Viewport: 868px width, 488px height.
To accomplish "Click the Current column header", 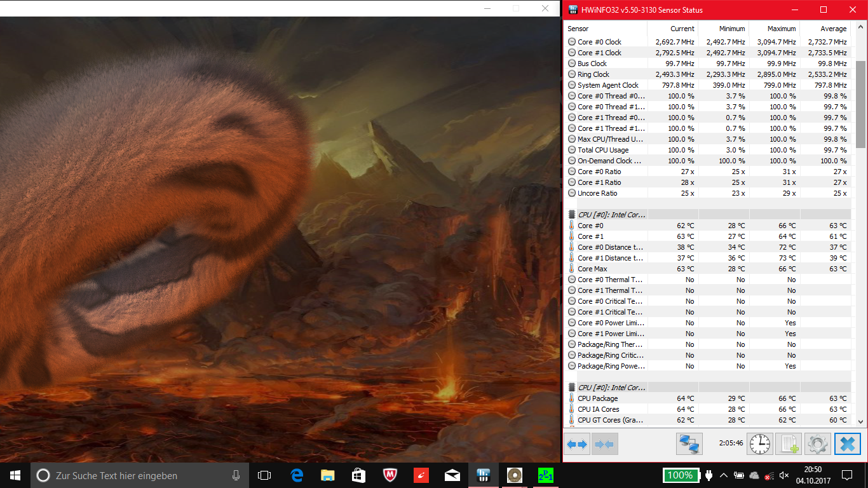I will tap(673, 29).
